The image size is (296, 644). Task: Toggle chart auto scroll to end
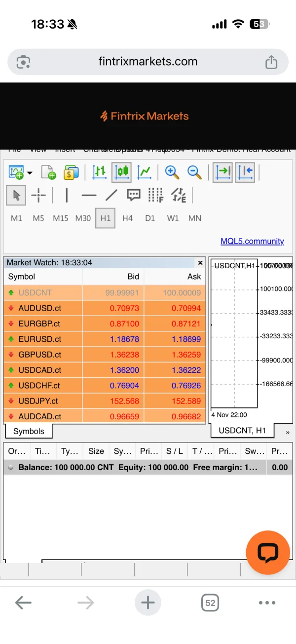coord(222,172)
